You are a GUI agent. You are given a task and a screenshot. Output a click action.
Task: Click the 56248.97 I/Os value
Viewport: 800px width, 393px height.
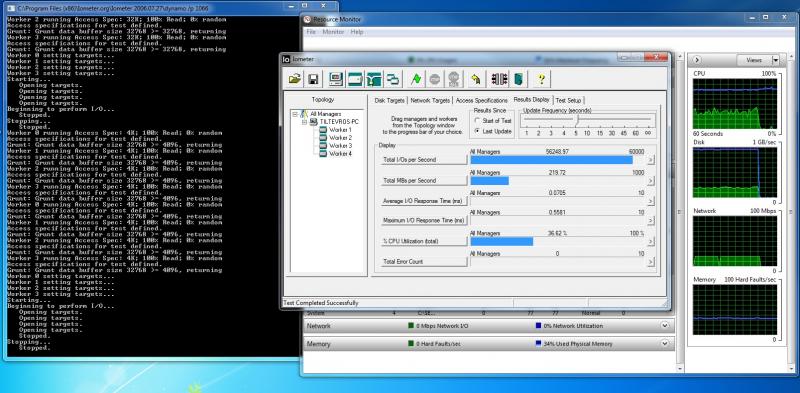click(557, 152)
